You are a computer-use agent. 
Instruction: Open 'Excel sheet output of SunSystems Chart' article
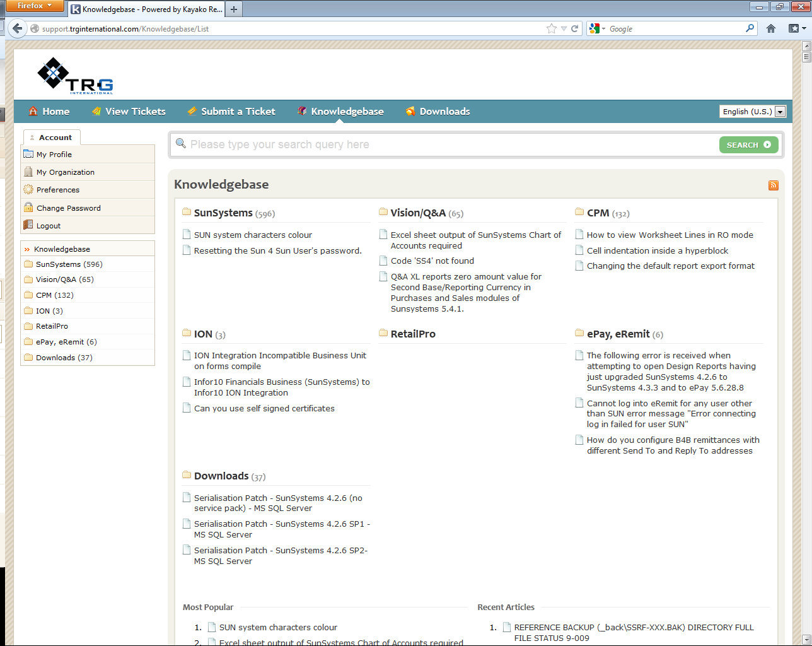[476, 240]
